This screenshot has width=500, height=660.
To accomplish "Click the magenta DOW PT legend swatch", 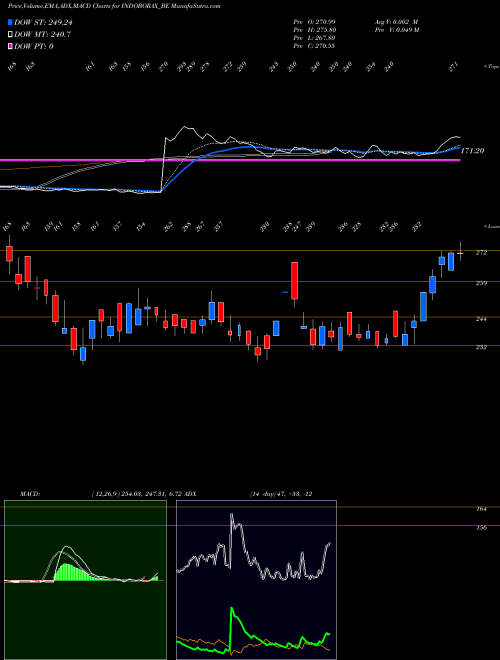I will 10,46.
